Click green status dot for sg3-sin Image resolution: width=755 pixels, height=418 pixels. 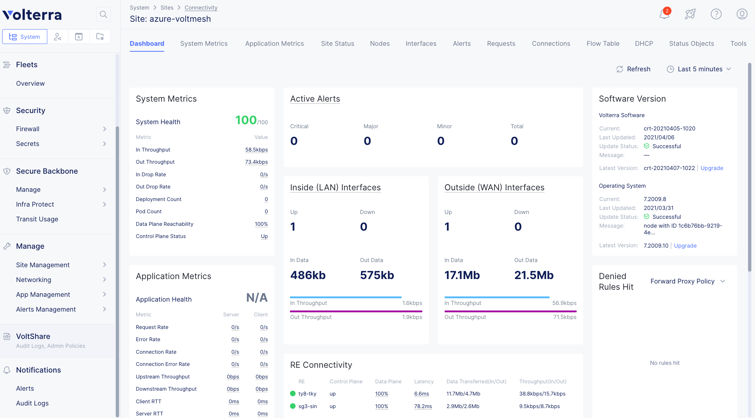(292, 406)
